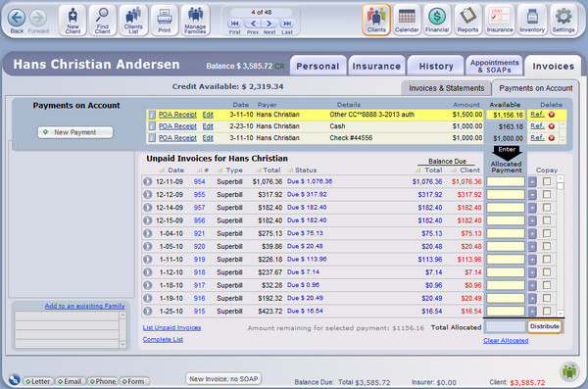Open List Unpaid Invoices link

[171, 328]
